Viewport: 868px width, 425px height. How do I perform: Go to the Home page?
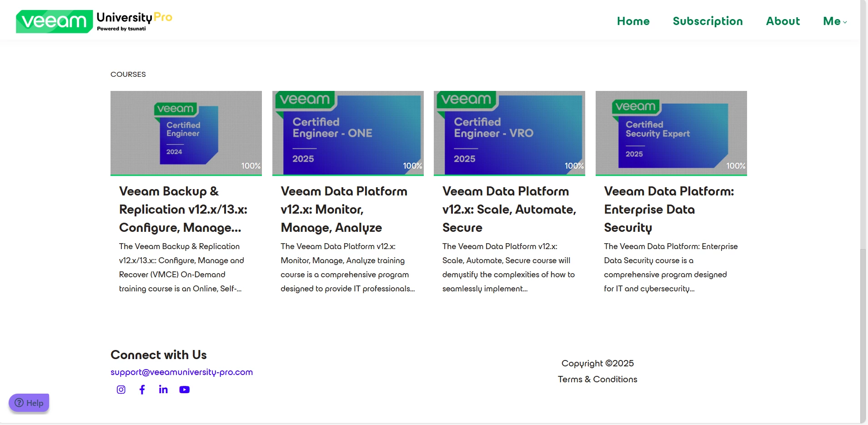pos(633,21)
